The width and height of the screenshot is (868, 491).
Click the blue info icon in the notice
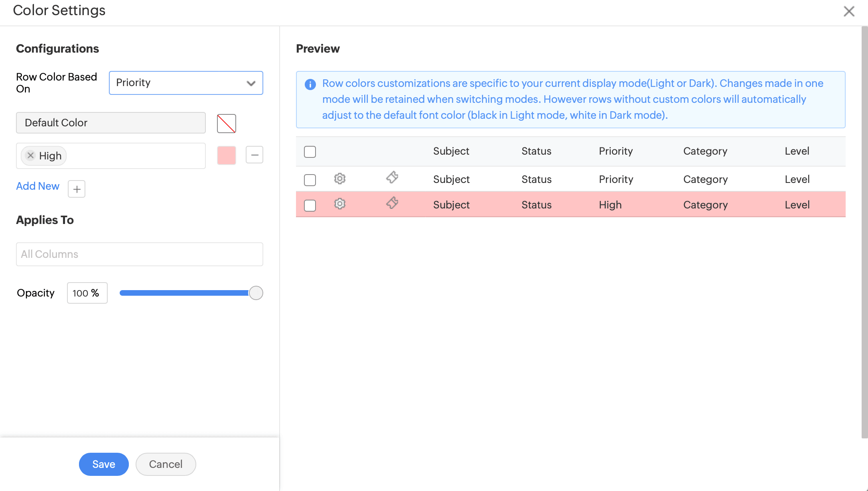point(310,84)
